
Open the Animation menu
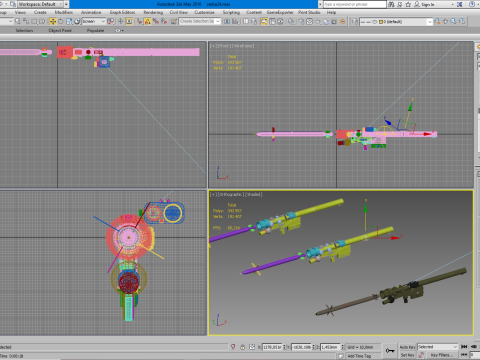pos(91,12)
